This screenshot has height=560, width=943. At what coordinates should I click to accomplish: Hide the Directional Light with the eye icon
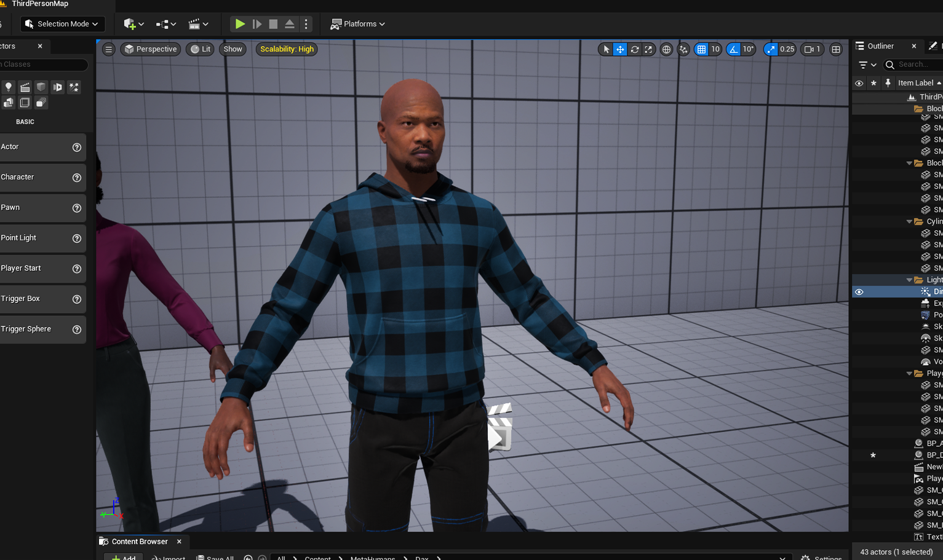[x=859, y=291]
